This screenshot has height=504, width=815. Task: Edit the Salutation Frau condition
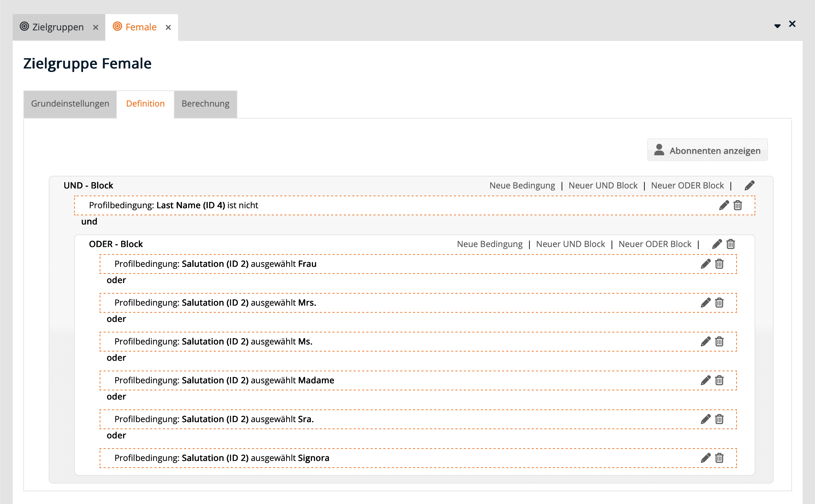pos(705,264)
